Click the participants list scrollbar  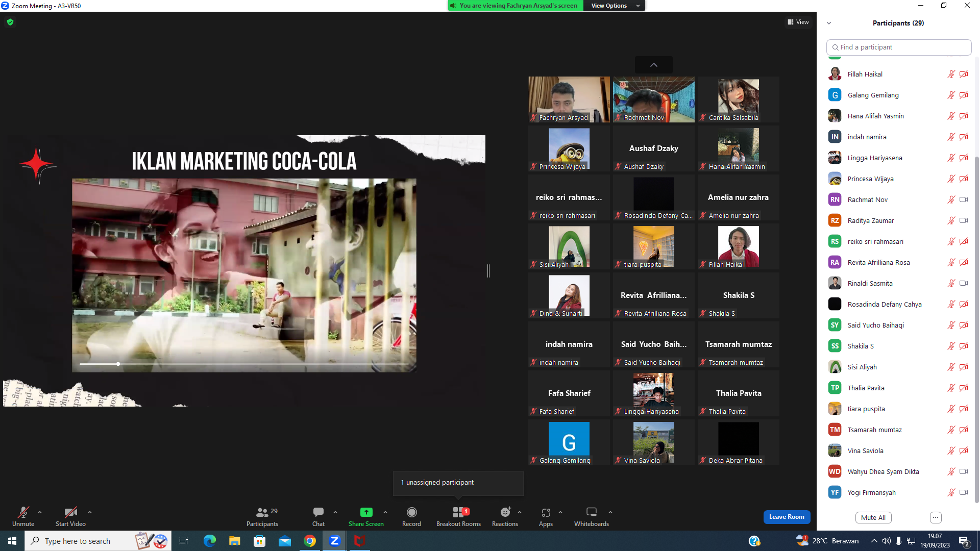[977, 329]
